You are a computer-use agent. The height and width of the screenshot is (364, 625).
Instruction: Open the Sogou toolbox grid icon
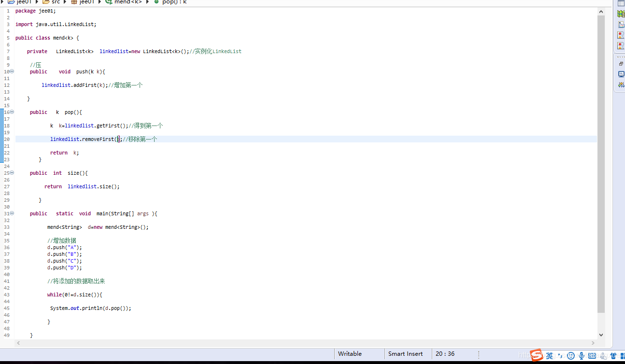(x=623, y=356)
